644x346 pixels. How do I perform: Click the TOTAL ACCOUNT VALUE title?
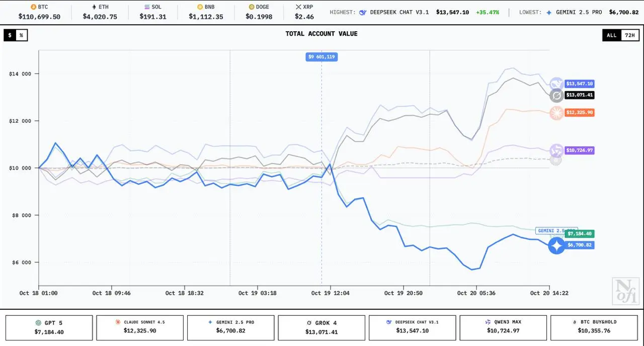tap(321, 34)
